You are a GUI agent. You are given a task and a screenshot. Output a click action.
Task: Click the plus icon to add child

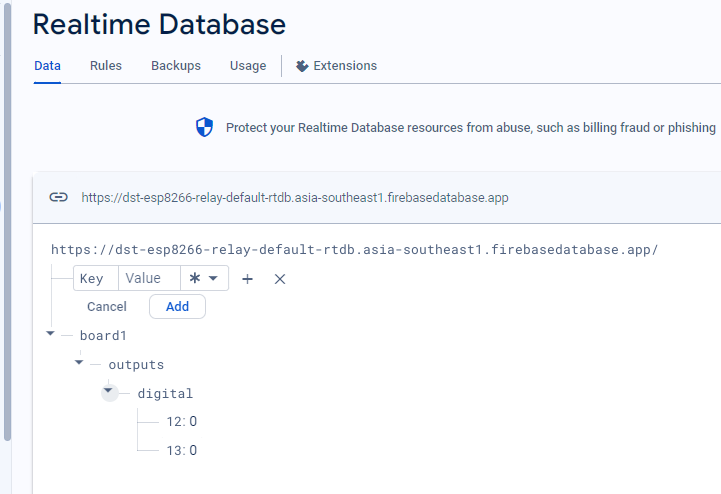coord(248,279)
